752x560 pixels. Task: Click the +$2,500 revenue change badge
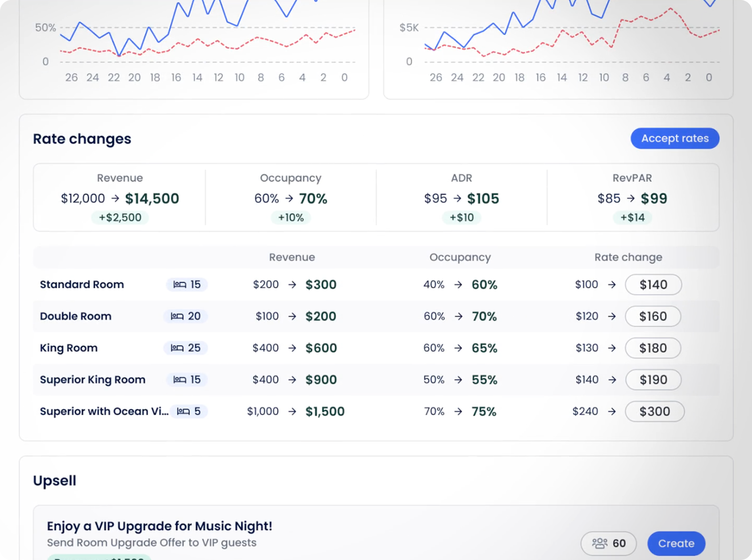[x=120, y=217]
